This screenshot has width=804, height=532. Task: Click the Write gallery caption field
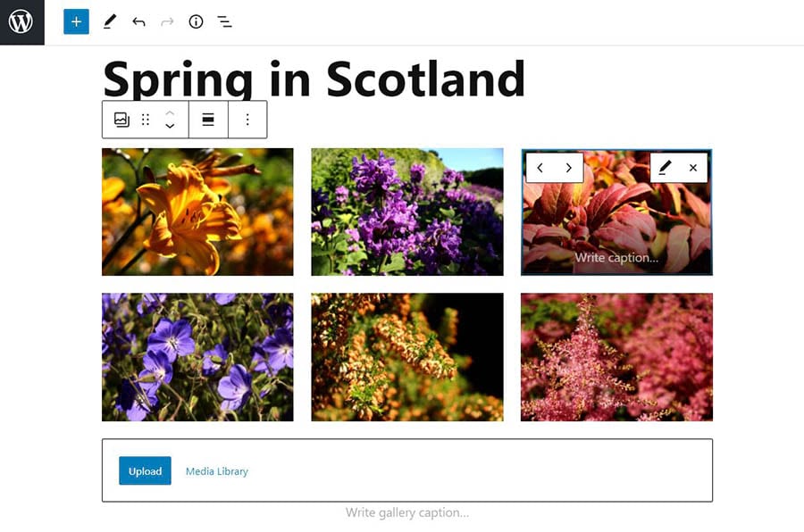coord(407,513)
